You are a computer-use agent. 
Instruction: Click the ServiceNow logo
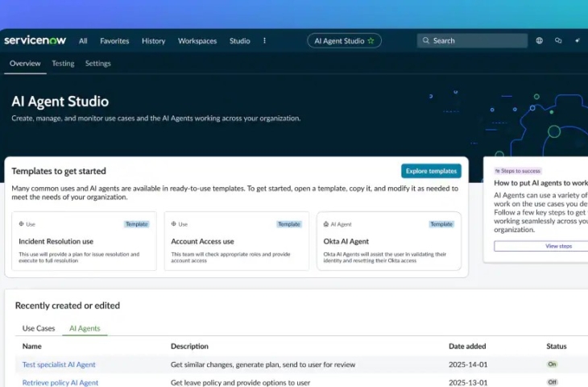click(35, 40)
